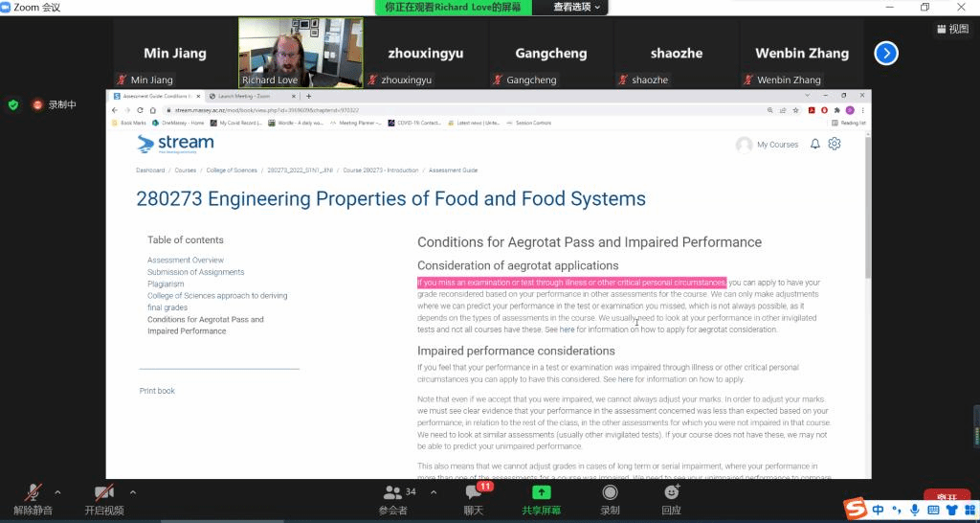Open the video options arrow beside the camera
Image resolution: width=980 pixels, height=523 pixels.
132,492
